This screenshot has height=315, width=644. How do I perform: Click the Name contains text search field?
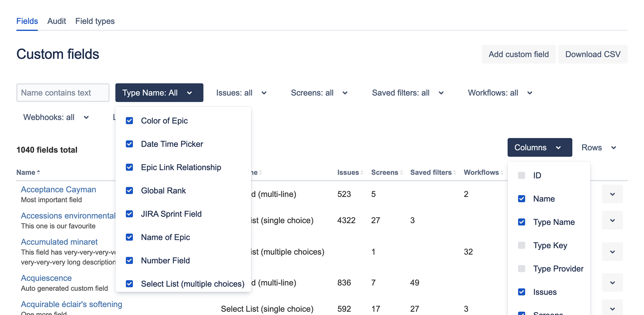click(63, 93)
